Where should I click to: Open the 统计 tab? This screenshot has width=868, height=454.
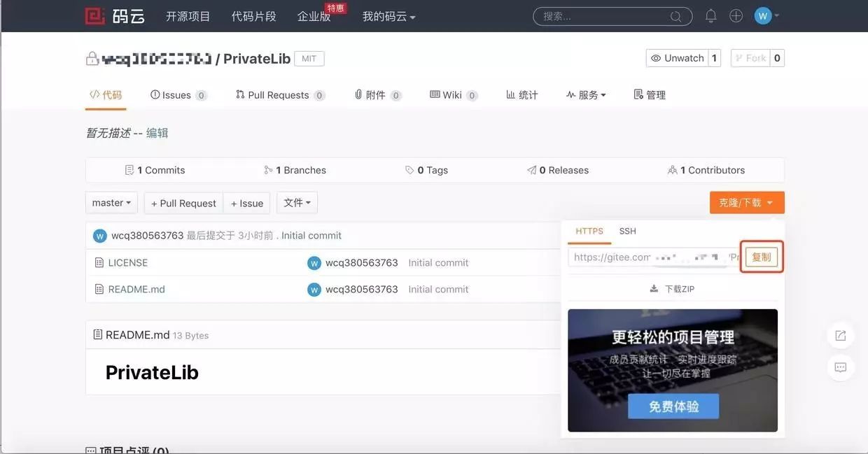tap(522, 94)
